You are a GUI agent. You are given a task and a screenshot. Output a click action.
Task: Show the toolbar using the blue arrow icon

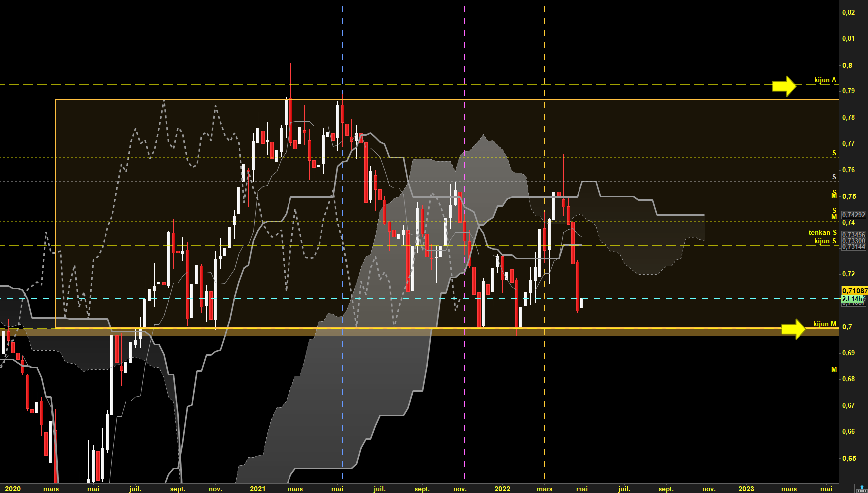(862, 488)
